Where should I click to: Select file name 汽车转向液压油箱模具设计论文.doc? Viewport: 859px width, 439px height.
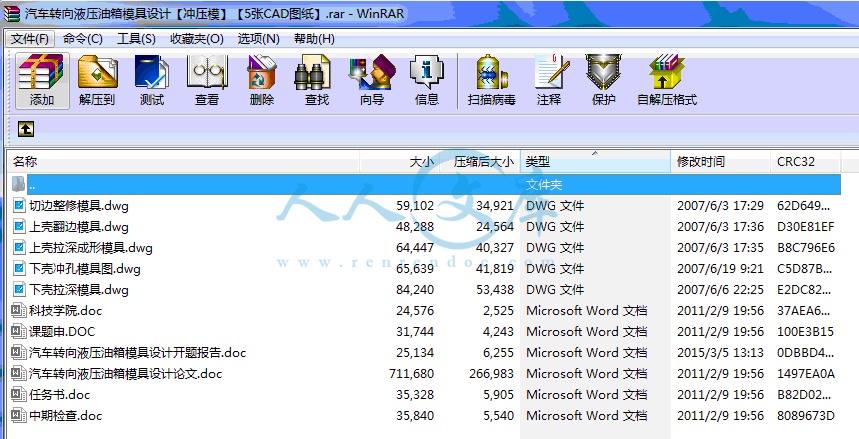pos(125,374)
